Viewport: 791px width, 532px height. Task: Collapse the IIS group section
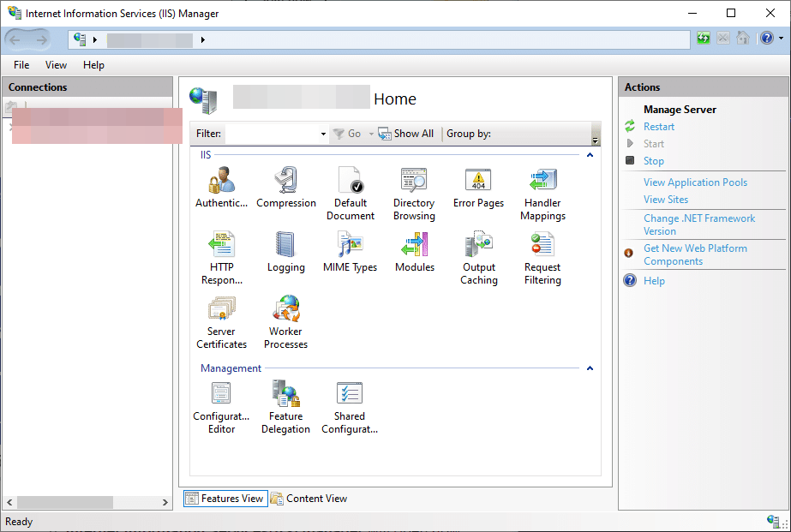(x=590, y=155)
